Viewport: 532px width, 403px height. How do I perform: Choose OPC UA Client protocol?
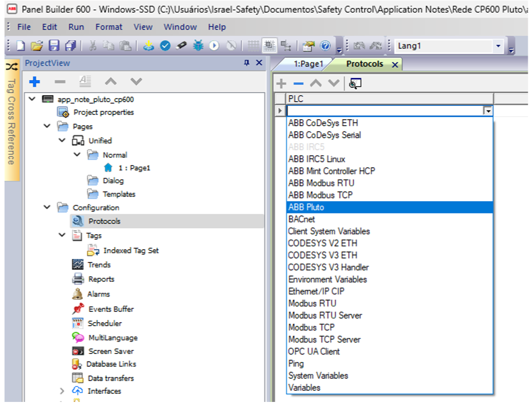point(389,351)
